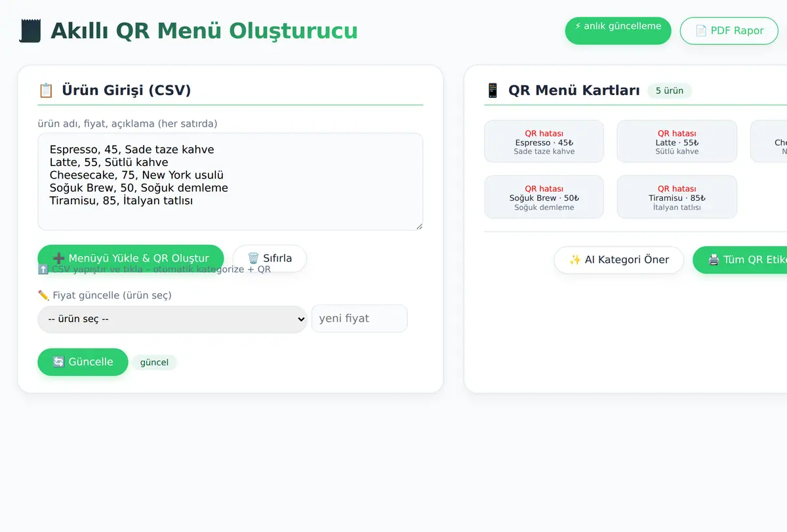Click 'QR hatası' text on the Tiramisu card
The height and width of the screenshot is (532, 787).
(x=677, y=189)
